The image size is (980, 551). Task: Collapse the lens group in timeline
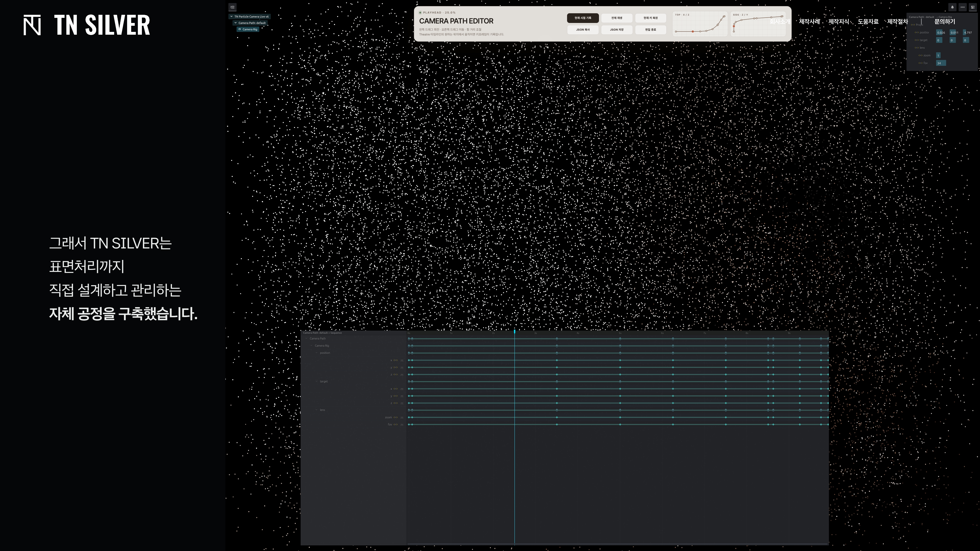[316, 410]
